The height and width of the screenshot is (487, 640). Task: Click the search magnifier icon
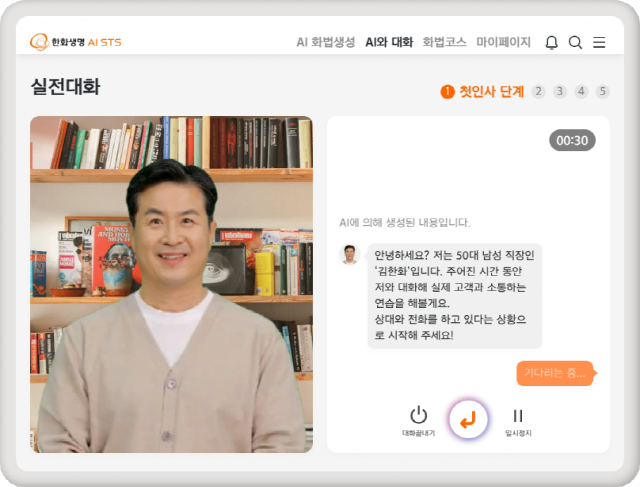(x=575, y=42)
